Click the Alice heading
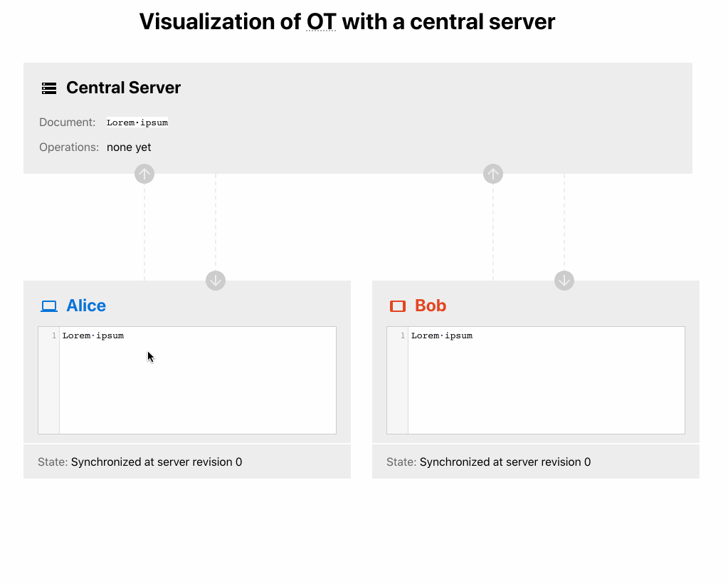 click(86, 306)
